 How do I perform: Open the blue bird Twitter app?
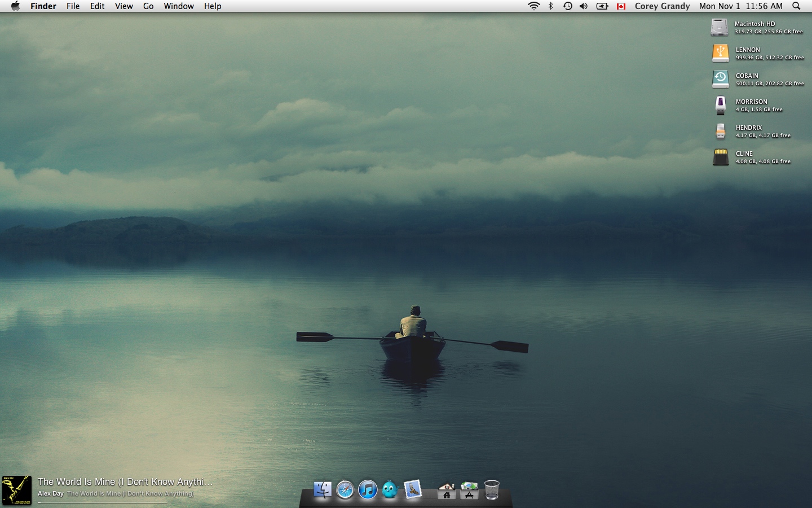[x=390, y=489]
